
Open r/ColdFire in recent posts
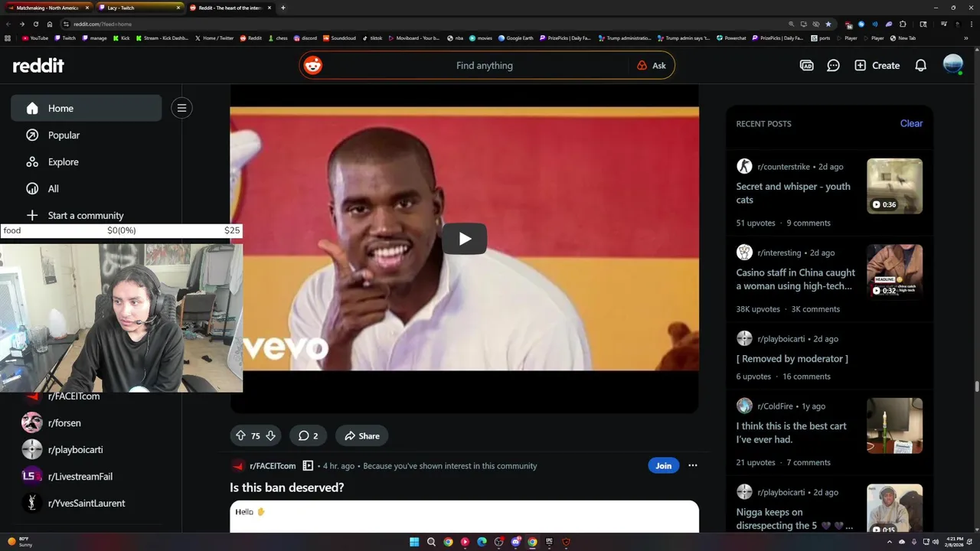click(775, 406)
